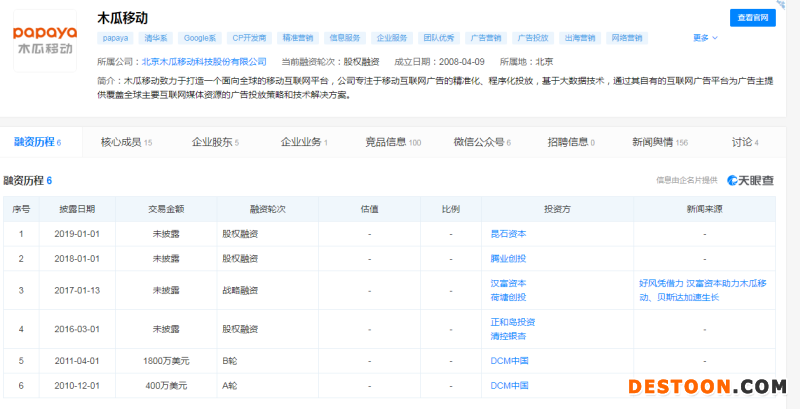Click the 出海营销 tag
The width and height of the screenshot is (800, 409).
579,38
